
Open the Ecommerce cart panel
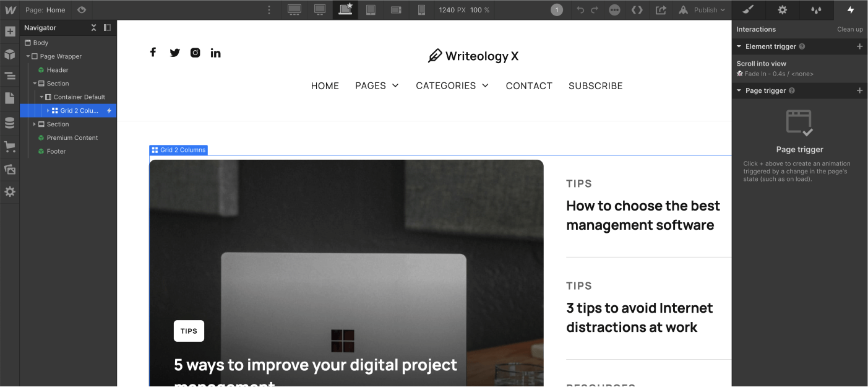pyautogui.click(x=10, y=147)
